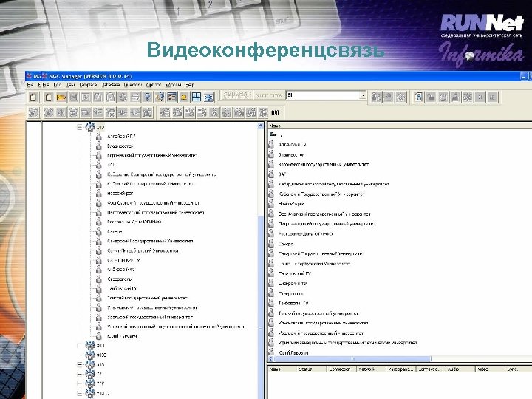Open the View menu

click(70, 85)
